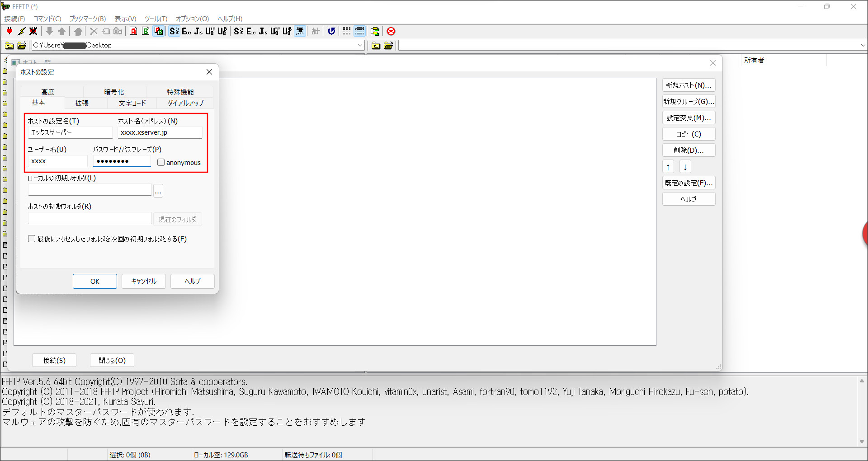
Task: Enable the anonymous checkbox
Action: [x=161, y=162]
